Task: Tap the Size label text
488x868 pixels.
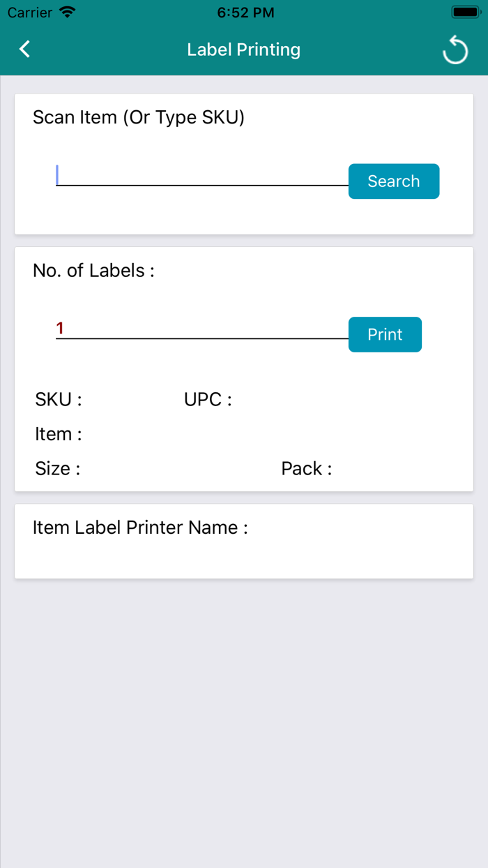Action: coord(57,468)
